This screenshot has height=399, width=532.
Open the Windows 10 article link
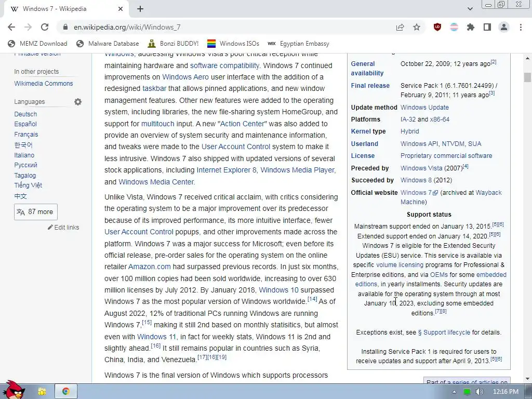(278, 290)
